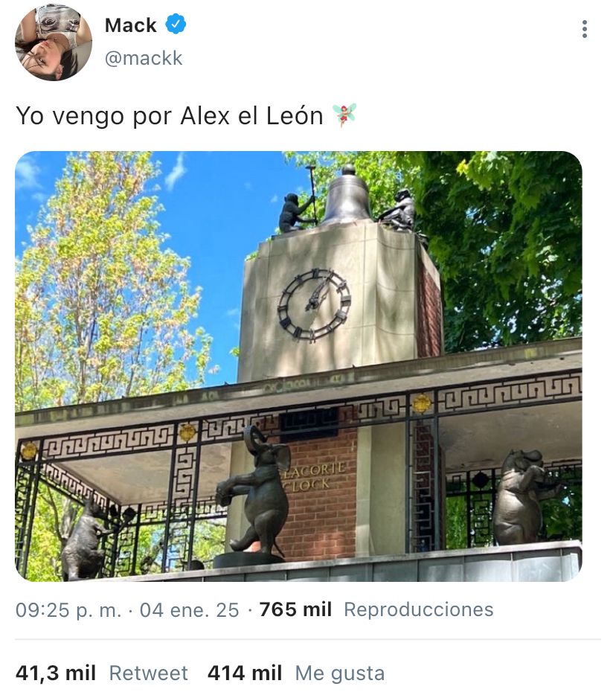Click the Delacorte Clock inscription in photo
The width and height of the screenshot is (616, 695).
point(314,475)
